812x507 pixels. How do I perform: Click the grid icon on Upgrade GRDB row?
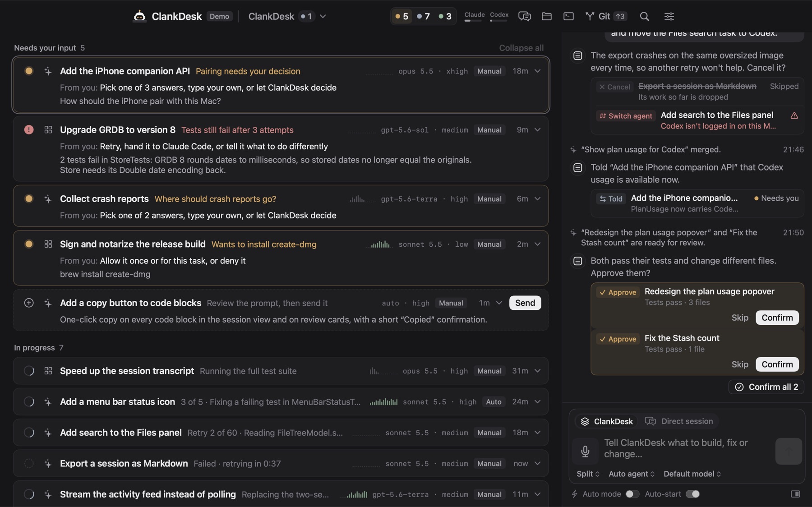(x=48, y=130)
